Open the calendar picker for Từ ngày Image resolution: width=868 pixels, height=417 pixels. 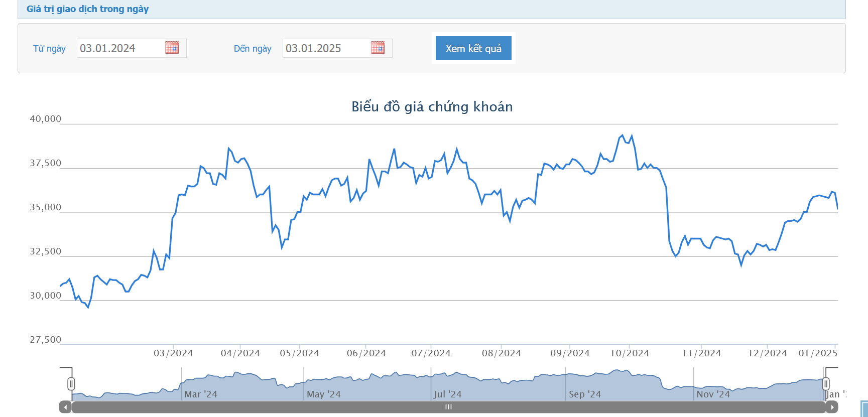coord(172,48)
